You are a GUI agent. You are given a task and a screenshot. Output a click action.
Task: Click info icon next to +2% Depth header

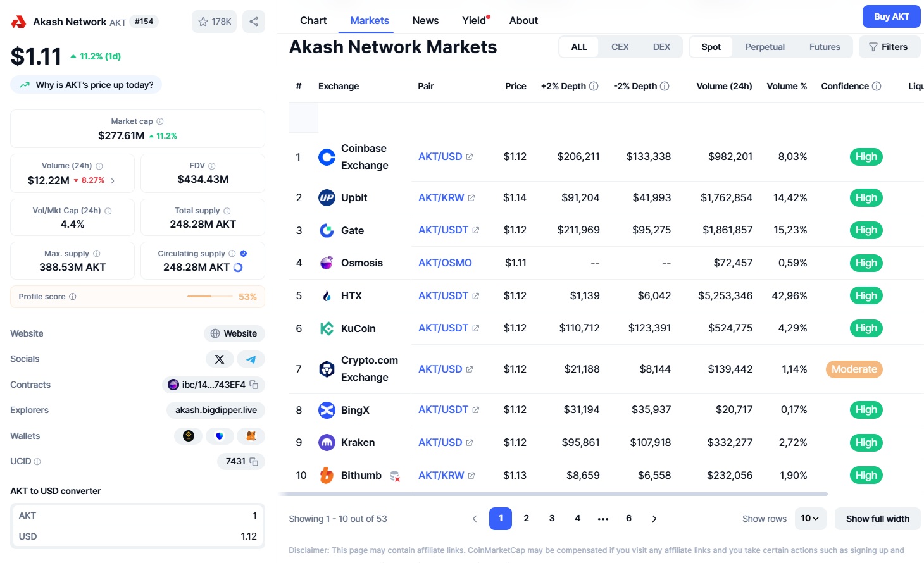[x=594, y=86]
